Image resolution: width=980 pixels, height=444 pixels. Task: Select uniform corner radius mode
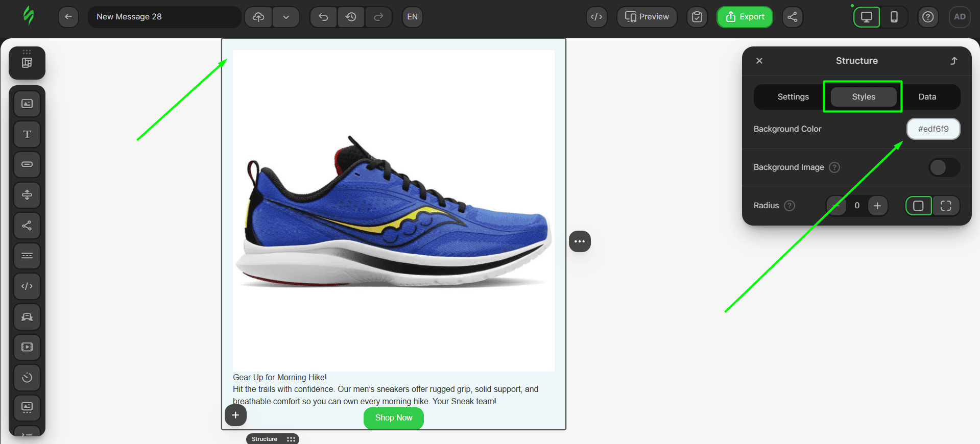(x=919, y=206)
